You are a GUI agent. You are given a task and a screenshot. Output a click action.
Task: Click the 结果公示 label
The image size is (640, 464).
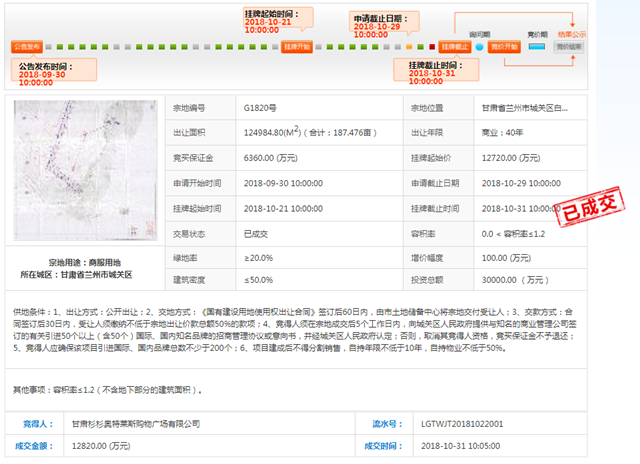[572, 34]
